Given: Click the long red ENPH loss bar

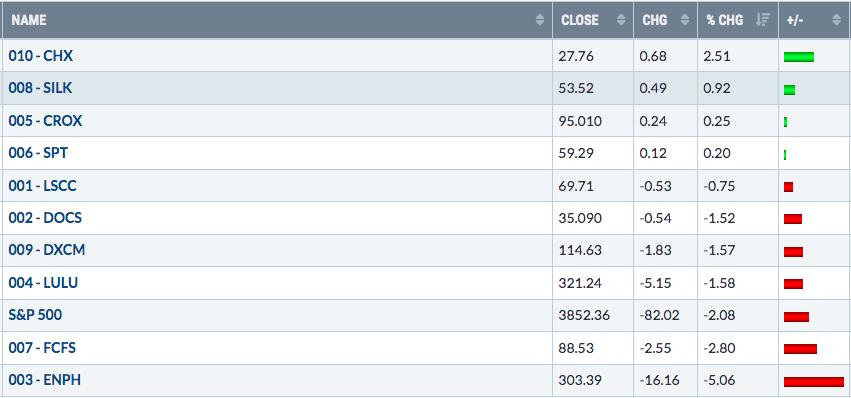Looking at the screenshot, I should click(814, 382).
